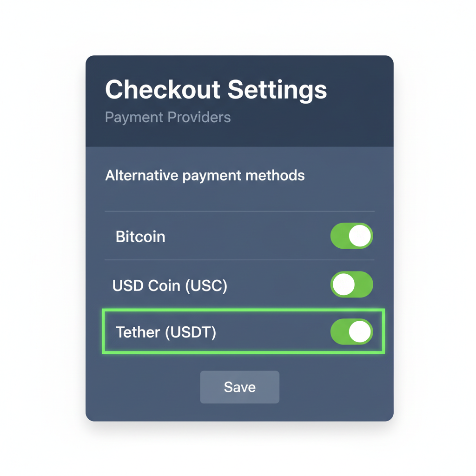Click the white knob on the USDT switch
Image resolution: width=476 pixels, height=476 pixels.
[359, 332]
